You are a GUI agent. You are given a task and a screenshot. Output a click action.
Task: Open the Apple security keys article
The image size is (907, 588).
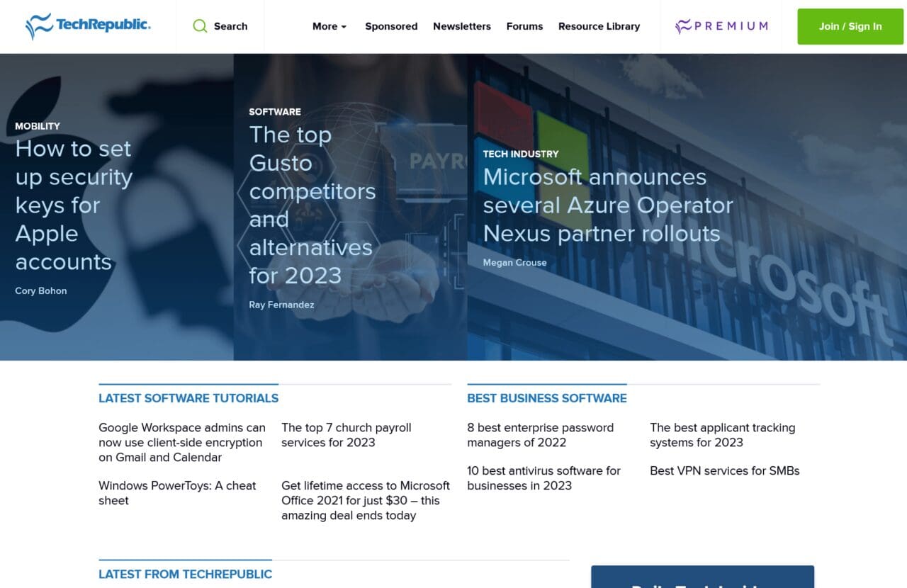pos(74,205)
